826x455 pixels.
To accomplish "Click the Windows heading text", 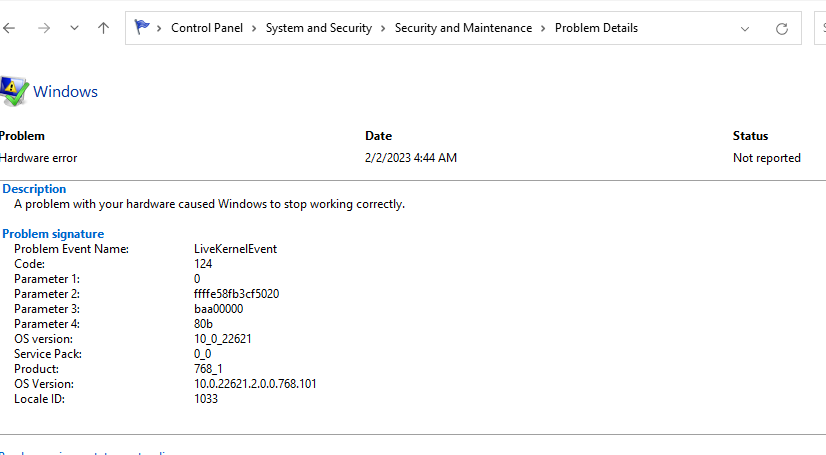I will pos(66,92).
